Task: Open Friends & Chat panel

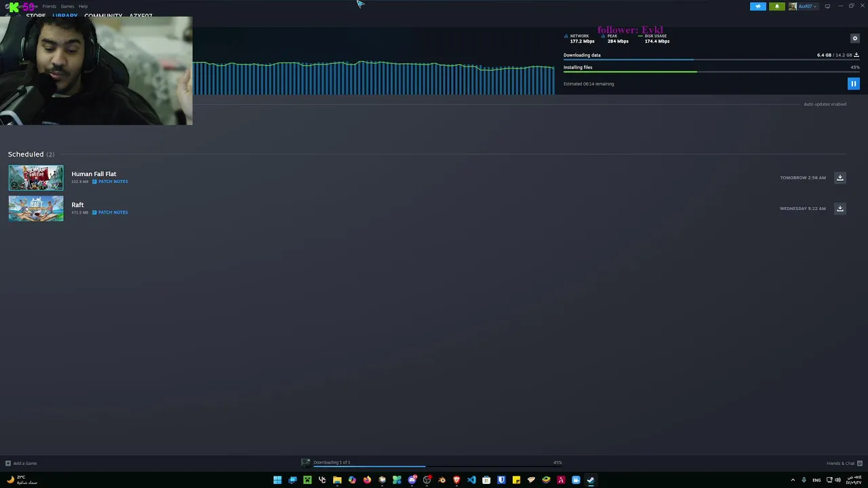Action: click(x=844, y=463)
